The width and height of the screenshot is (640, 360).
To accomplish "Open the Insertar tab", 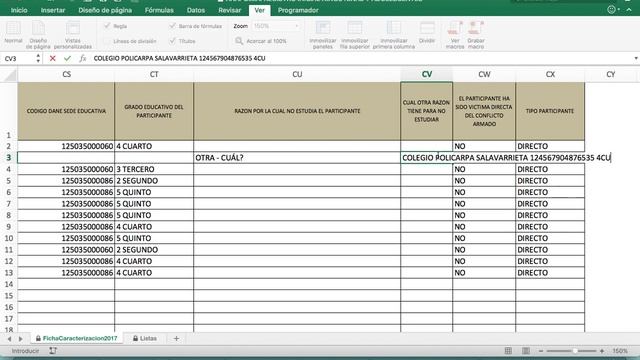I will click(x=53, y=10).
